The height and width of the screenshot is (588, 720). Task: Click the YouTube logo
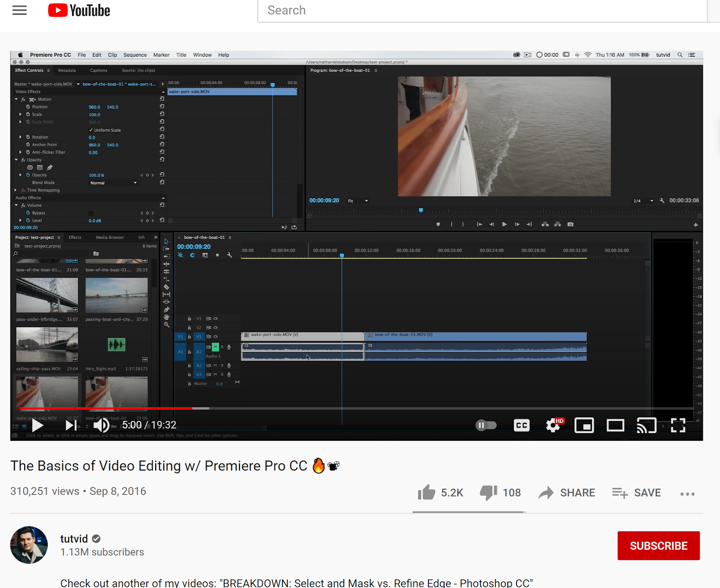point(79,10)
